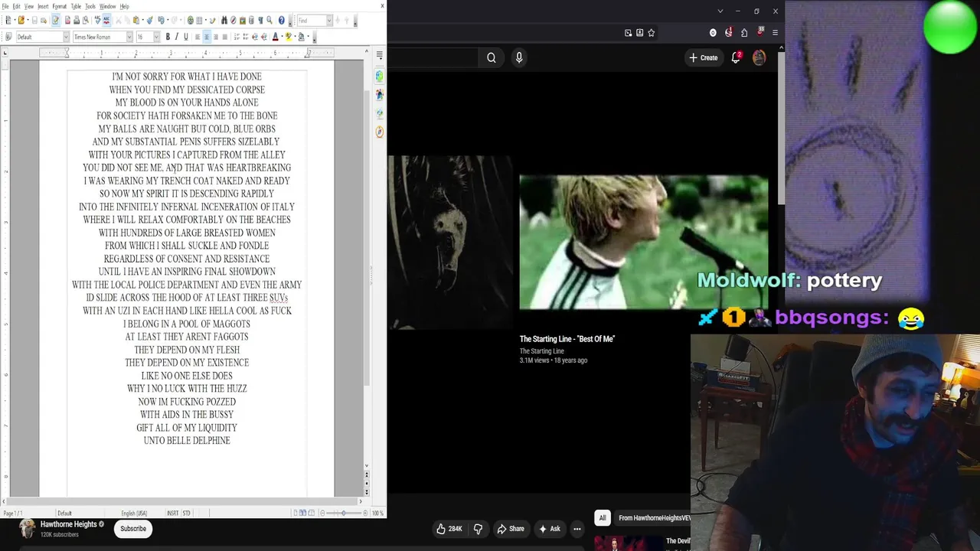Open browser hamburger menu

coord(775,33)
